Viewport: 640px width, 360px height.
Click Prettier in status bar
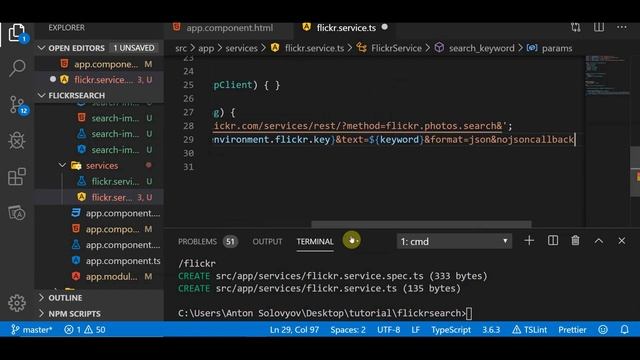(572, 330)
